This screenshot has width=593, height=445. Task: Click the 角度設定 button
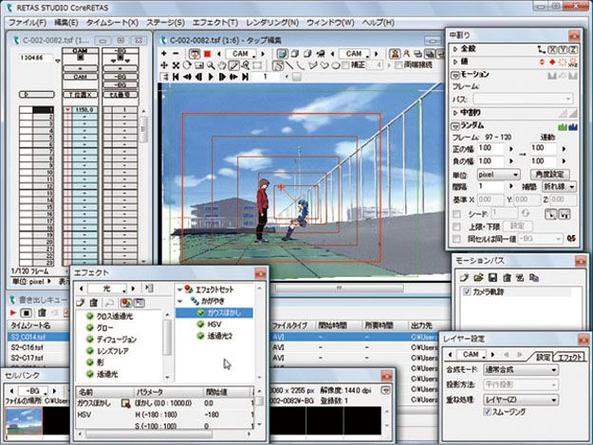pos(550,174)
